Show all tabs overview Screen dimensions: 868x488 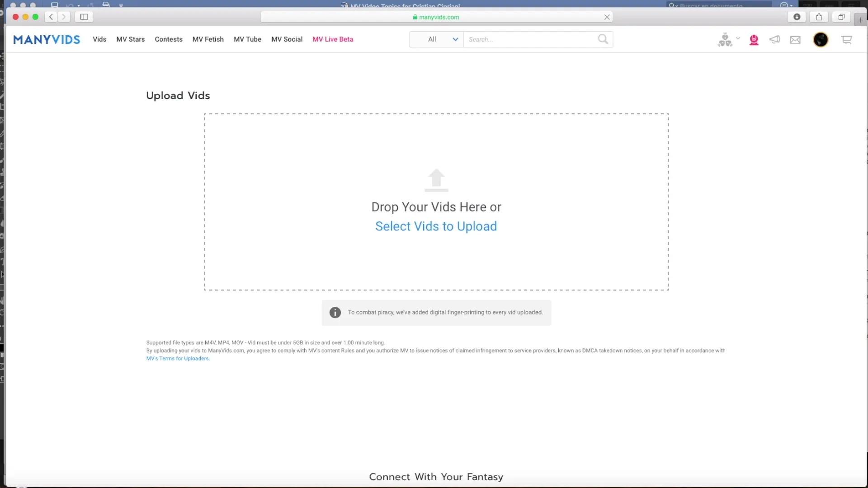(x=841, y=17)
